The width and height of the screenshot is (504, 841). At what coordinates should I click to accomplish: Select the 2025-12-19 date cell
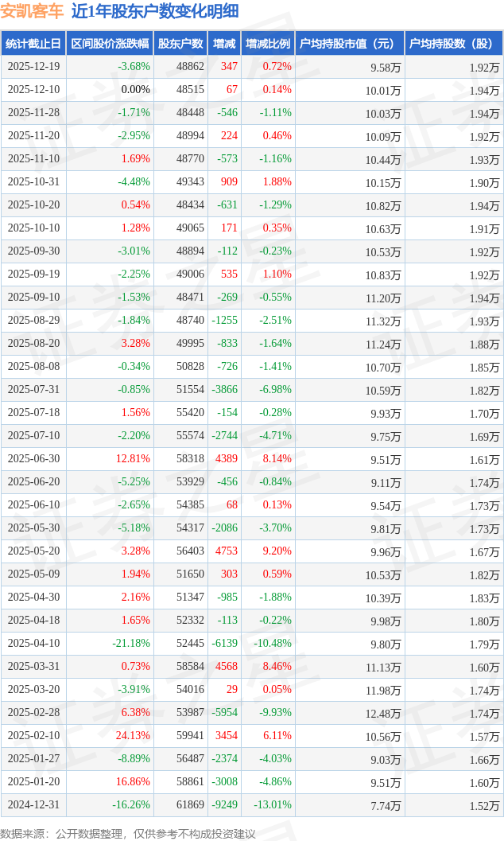33,67
